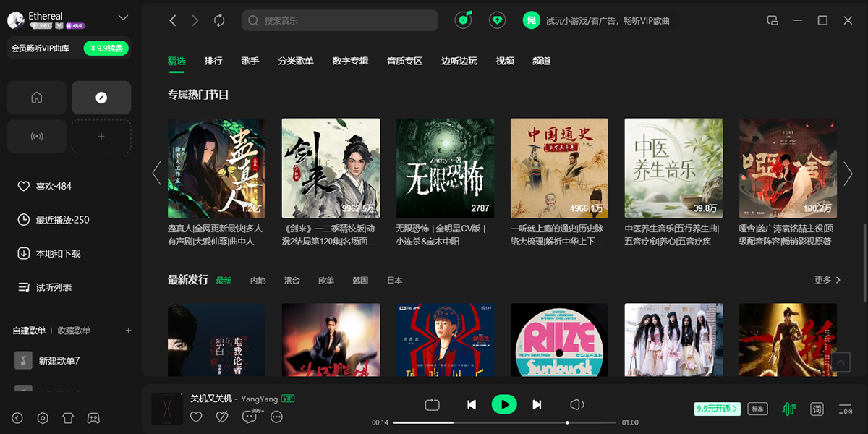Click the ¥9.9续费 renew button
The height and width of the screenshot is (434, 868).
[x=107, y=48]
